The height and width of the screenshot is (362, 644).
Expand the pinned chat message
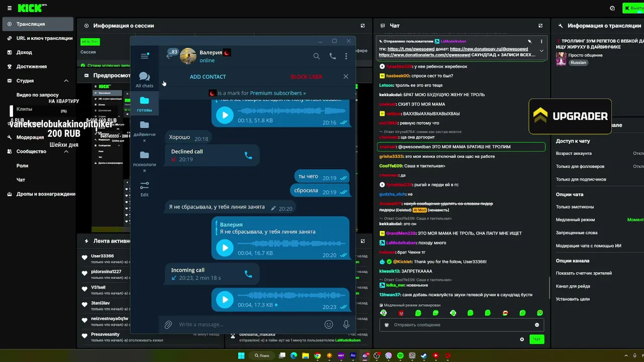(x=541, y=51)
